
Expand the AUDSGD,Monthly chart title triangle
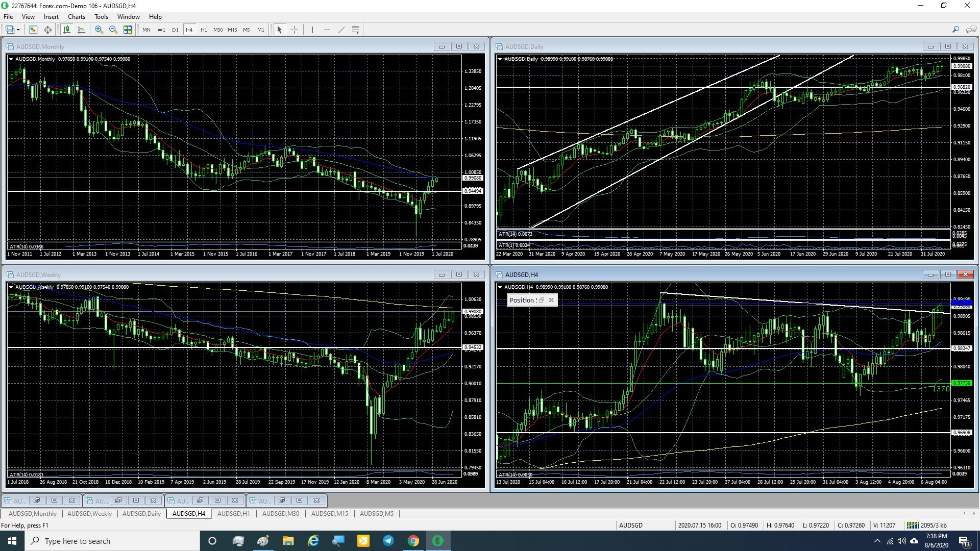coord(11,59)
